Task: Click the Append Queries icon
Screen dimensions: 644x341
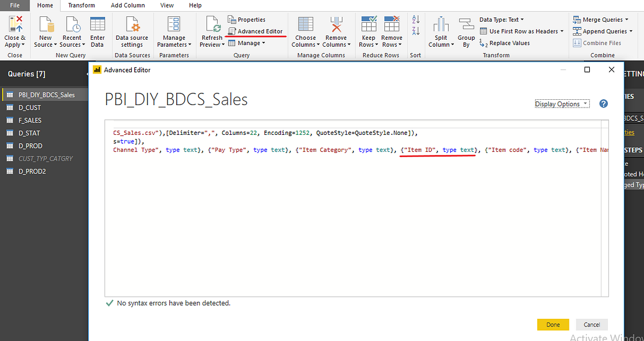Action: (601, 31)
